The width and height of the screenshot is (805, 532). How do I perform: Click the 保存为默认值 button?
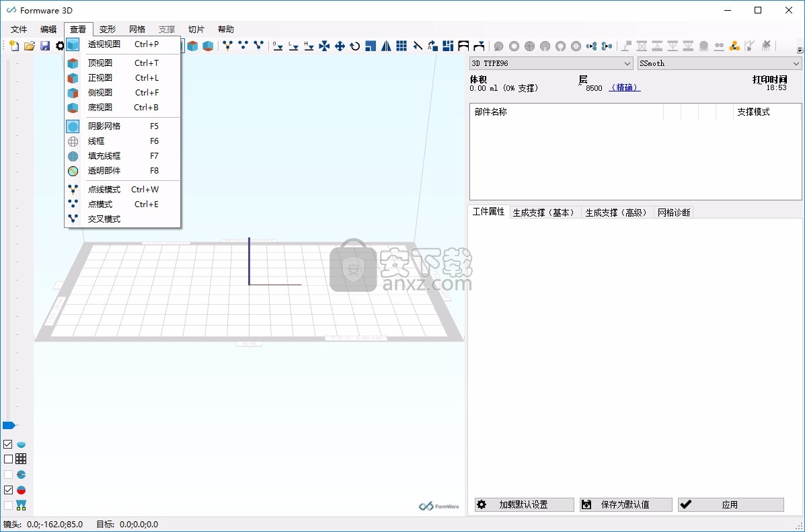(x=626, y=505)
